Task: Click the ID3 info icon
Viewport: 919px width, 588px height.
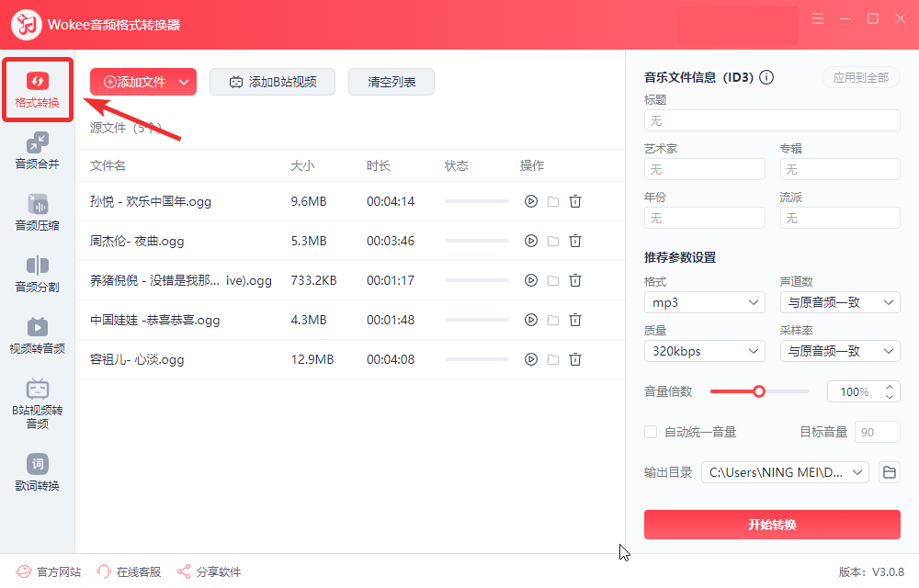Action: tap(766, 77)
